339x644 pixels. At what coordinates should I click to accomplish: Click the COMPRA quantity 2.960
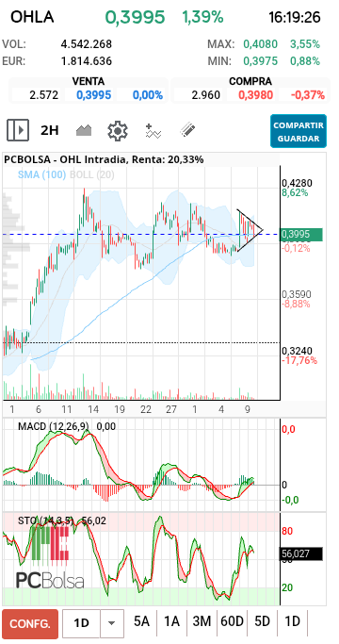pos(205,95)
